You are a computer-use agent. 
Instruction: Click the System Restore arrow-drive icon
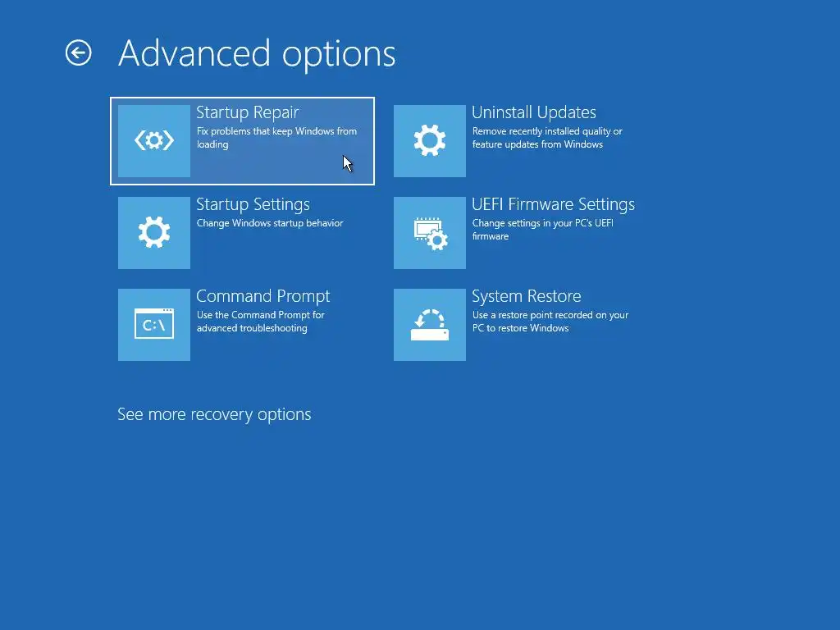click(430, 325)
